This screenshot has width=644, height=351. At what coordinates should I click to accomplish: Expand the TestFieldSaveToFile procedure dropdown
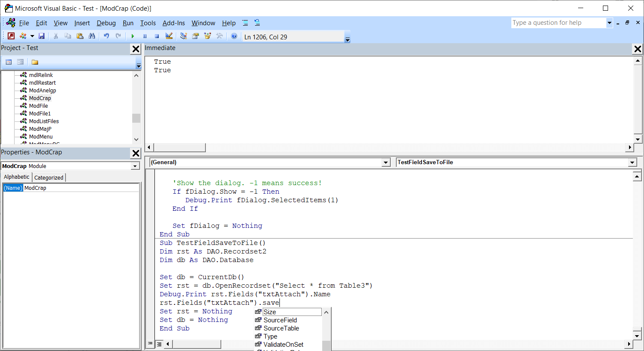point(632,162)
